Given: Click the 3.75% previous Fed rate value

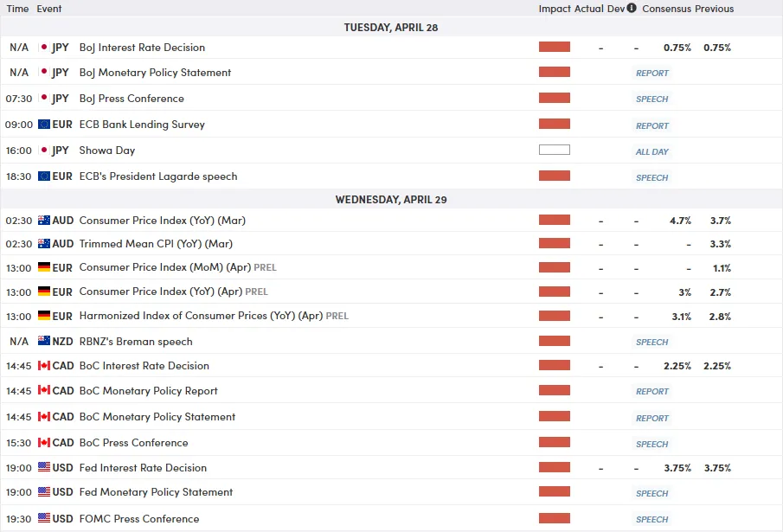Looking at the screenshot, I should pyautogui.click(x=717, y=468).
